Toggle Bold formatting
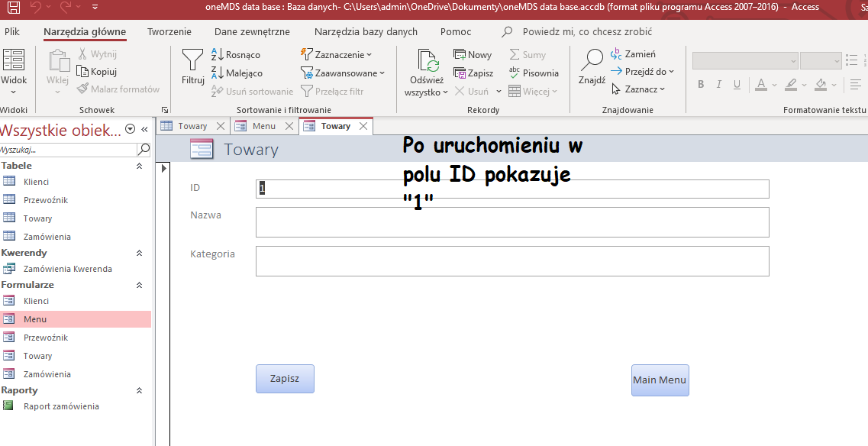 click(x=701, y=84)
